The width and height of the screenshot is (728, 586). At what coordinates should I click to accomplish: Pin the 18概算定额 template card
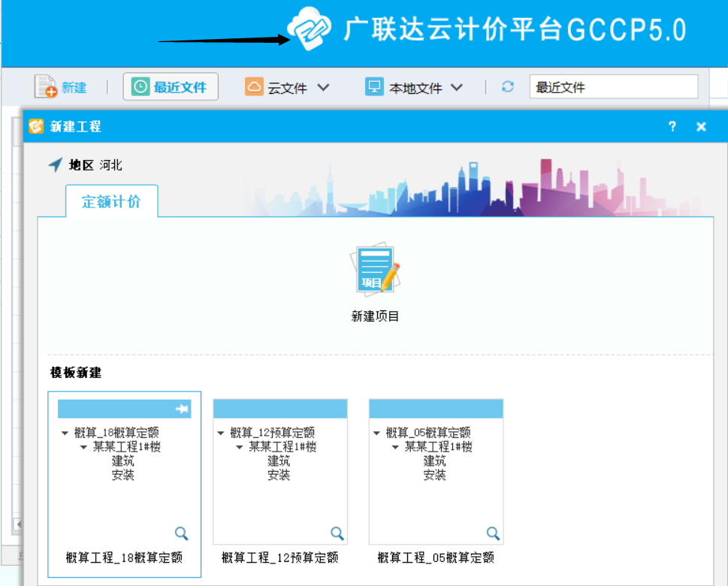point(182,409)
